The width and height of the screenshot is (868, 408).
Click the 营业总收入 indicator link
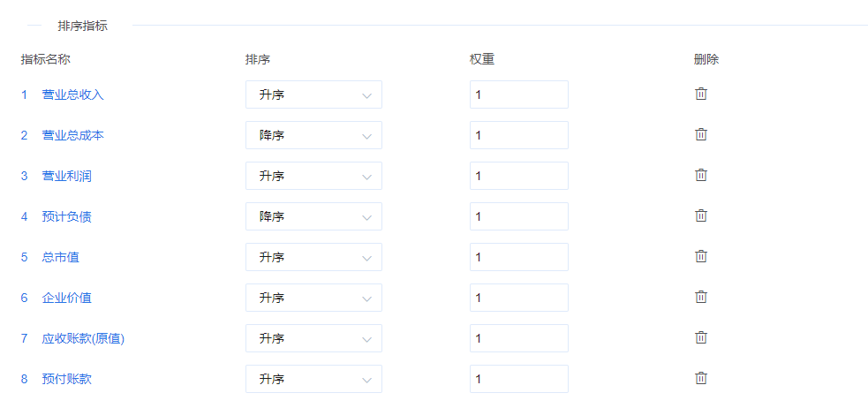click(x=72, y=94)
